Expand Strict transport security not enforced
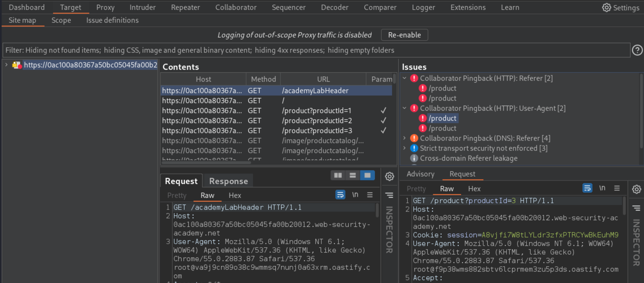644x283 pixels. tap(404, 148)
